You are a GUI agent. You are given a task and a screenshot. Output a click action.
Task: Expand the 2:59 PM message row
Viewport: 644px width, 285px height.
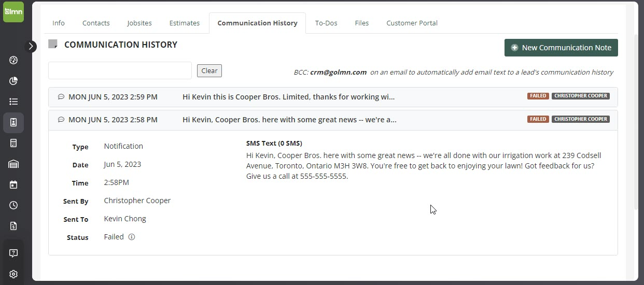pyautogui.click(x=333, y=97)
